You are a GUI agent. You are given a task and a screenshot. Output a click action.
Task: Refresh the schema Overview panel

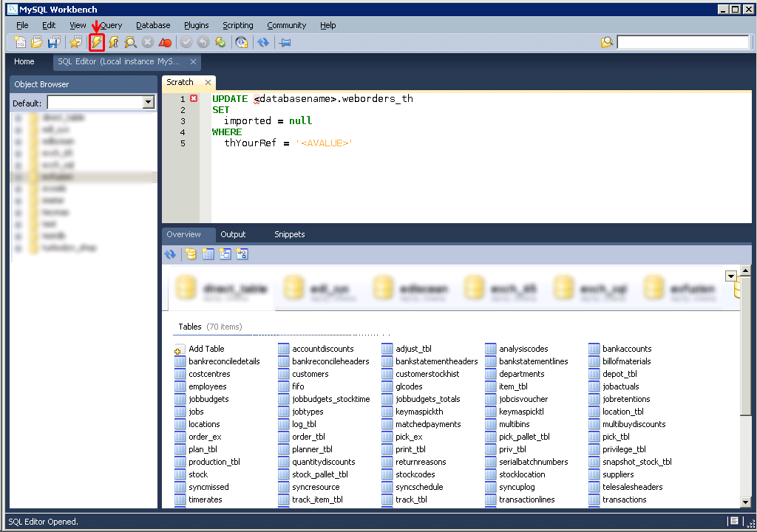pyautogui.click(x=170, y=254)
